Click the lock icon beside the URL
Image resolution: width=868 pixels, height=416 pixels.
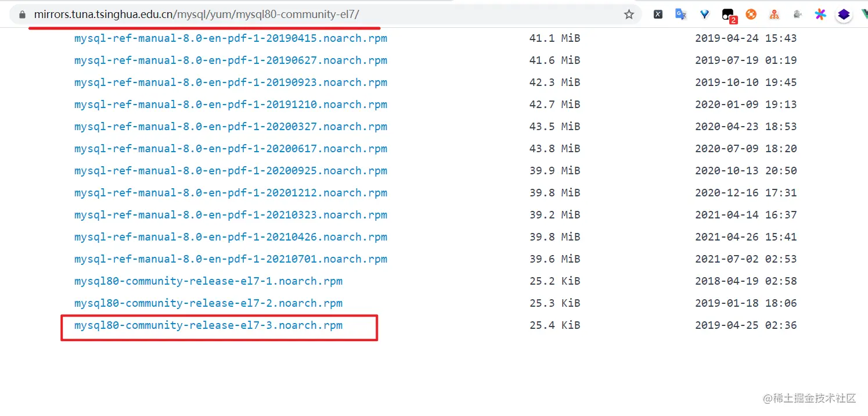[x=23, y=15]
